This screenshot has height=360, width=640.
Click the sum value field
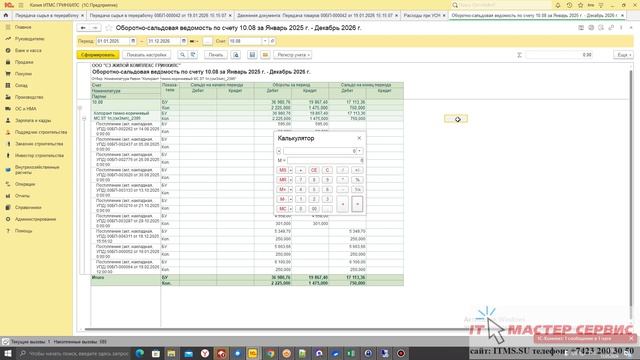point(559,55)
